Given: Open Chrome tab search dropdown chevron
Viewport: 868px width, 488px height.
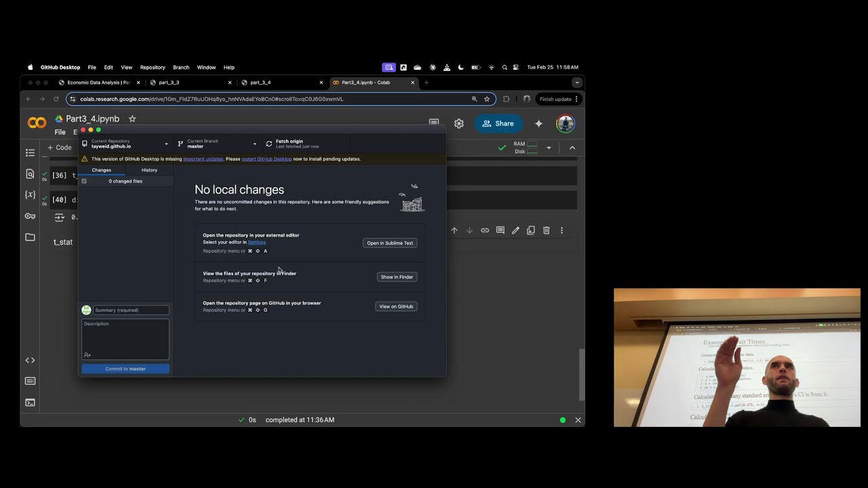Looking at the screenshot, I should click(x=577, y=83).
